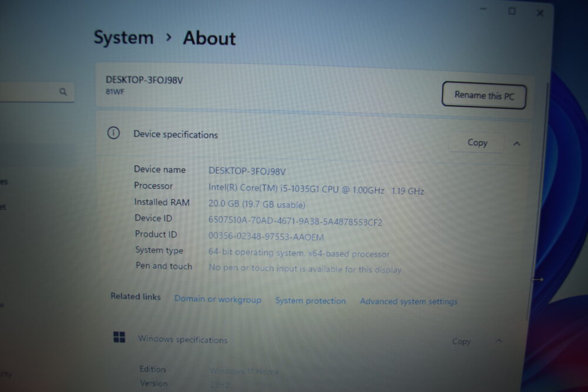Click the Pen and touch label
The image size is (588, 392).
163,266
